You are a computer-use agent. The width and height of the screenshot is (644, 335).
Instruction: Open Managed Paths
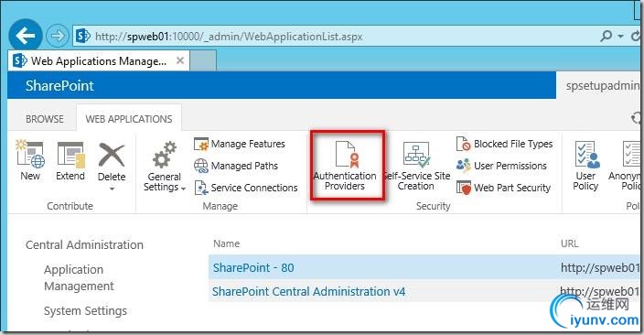tap(236, 166)
